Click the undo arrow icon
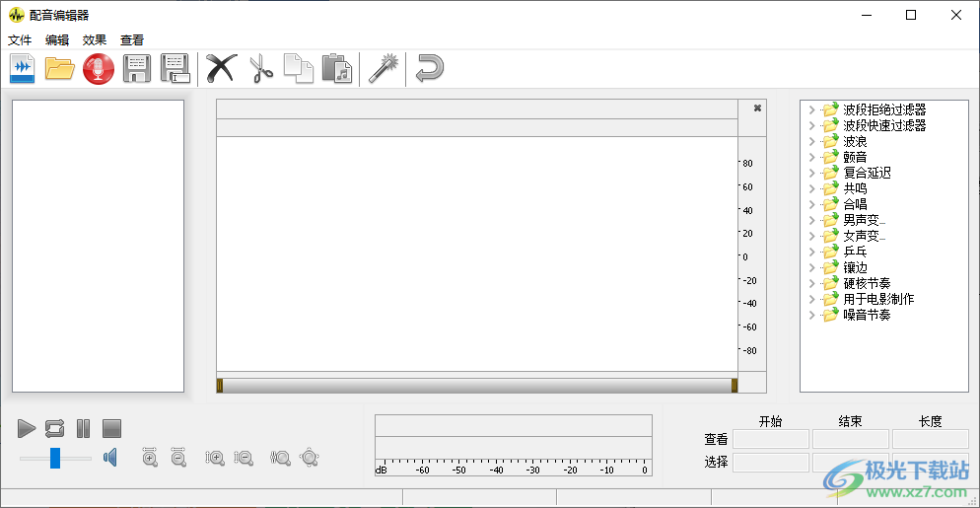 [x=429, y=69]
